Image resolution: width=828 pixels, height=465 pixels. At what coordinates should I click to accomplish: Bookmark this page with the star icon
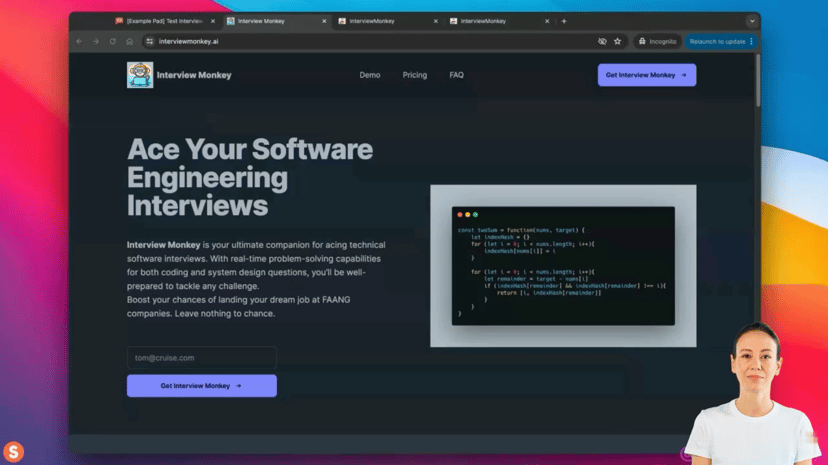(x=617, y=41)
